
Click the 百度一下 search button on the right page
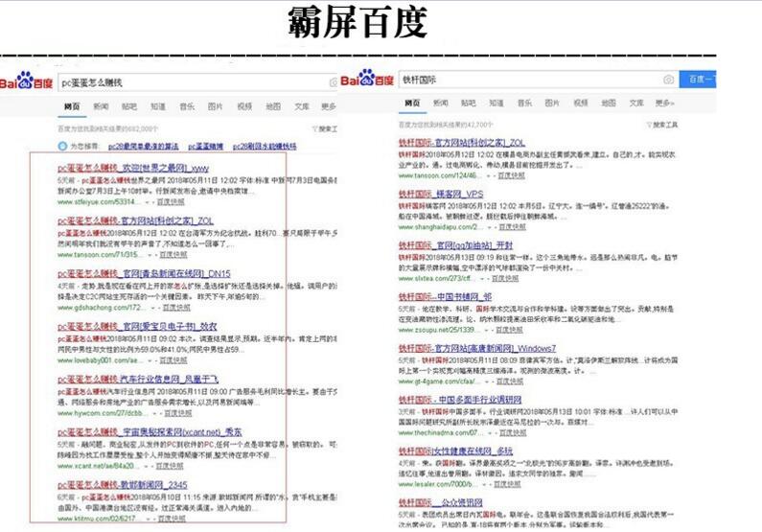click(698, 80)
